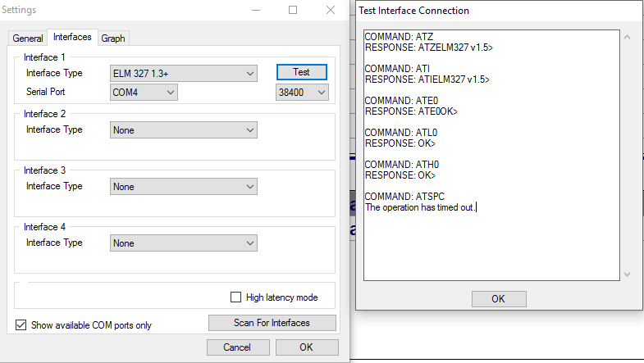Click the Test button for Interface 1

click(x=301, y=72)
